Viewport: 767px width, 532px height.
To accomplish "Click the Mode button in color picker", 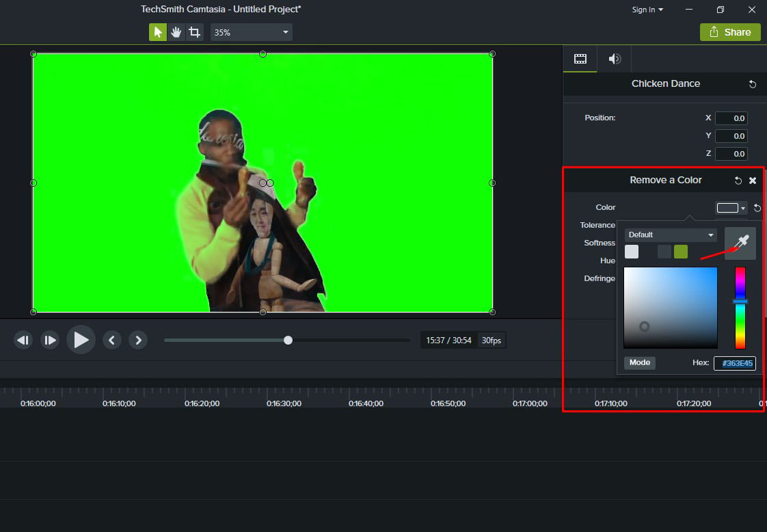I will (x=639, y=362).
